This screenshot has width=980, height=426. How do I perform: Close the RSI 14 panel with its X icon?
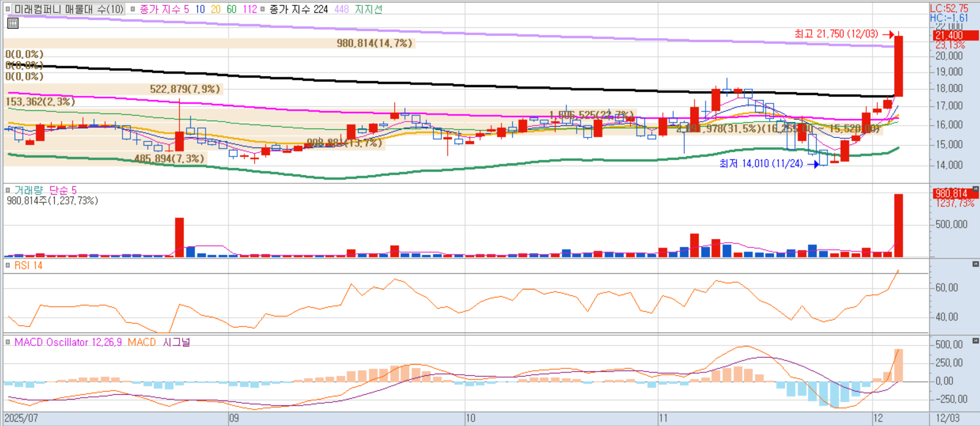pyautogui.click(x=975, y=264)
